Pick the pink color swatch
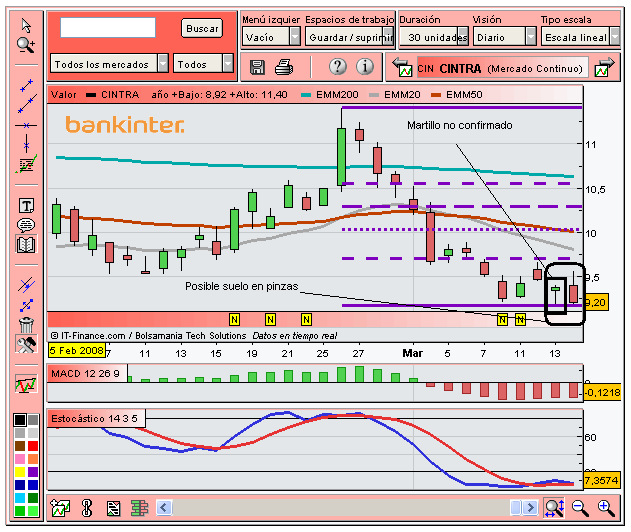Image resolution: width=631 pixels, height=532 pixels. coord(20,459)
